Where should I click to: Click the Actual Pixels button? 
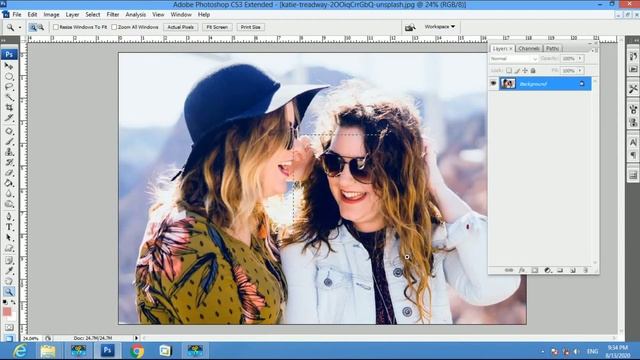pos(181,27)
